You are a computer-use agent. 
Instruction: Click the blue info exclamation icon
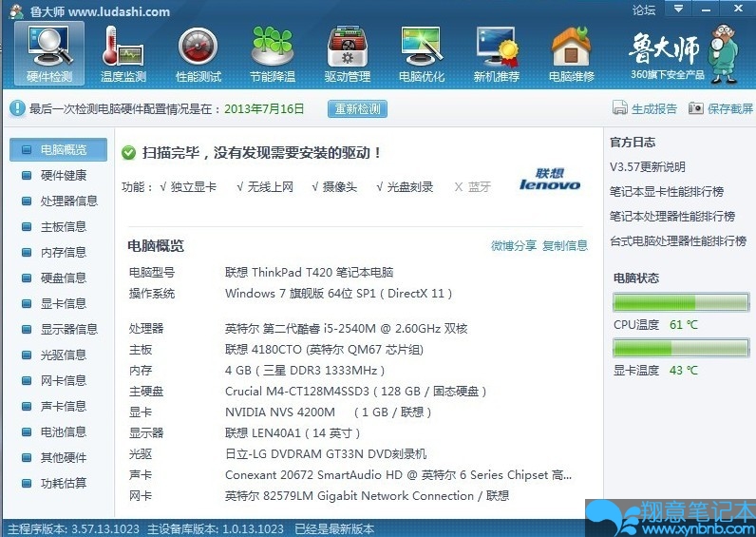(17, 108)
